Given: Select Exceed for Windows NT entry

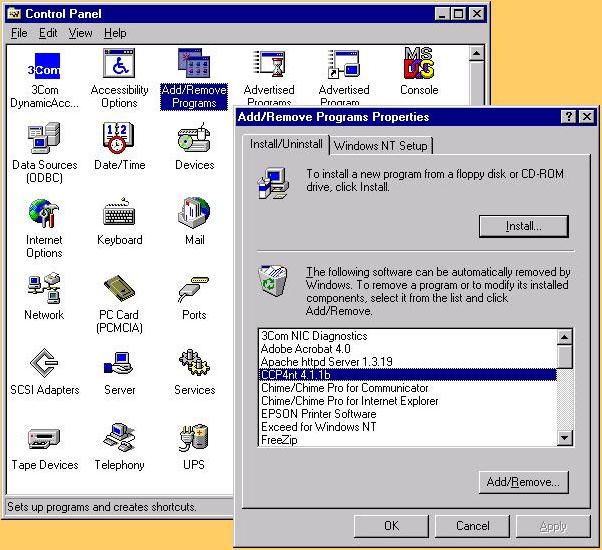Looking at the screenshot, I should (x=407, y=427).
